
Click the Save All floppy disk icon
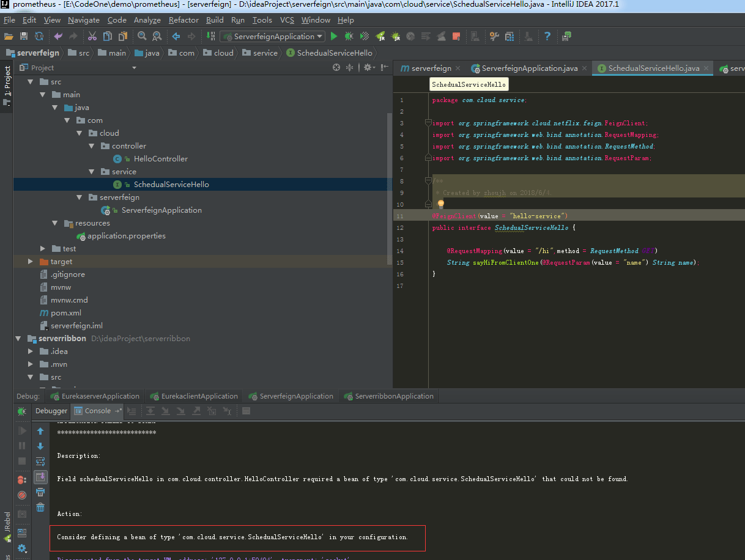24,37
